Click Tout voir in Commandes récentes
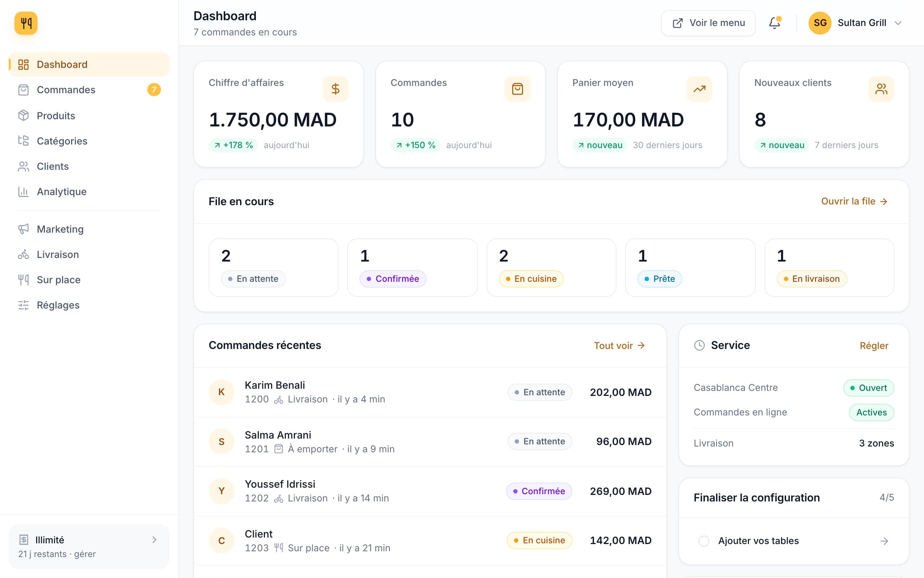 [619, 346]
